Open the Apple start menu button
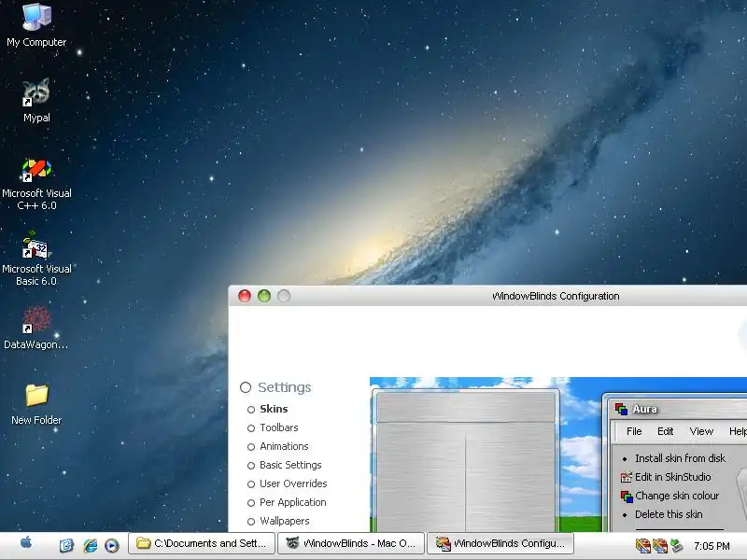The height and width of the screenshot is (560, 747). coord(26,543)
